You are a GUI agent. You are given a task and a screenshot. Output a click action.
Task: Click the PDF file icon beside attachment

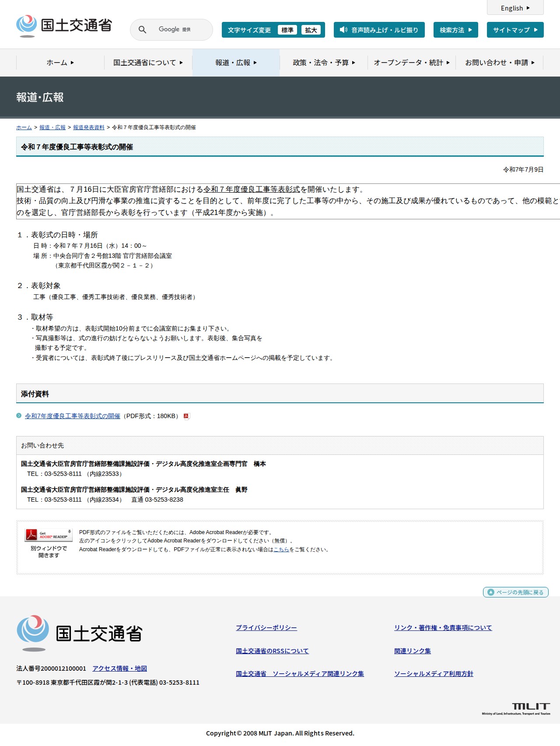click(x=186, y=416)
